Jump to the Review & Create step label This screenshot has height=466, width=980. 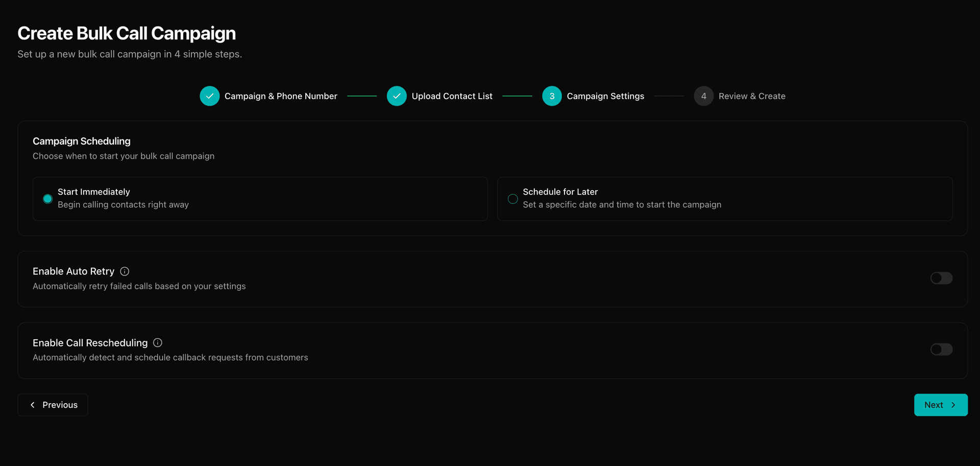pyautogui.click(x=752, y=96)
